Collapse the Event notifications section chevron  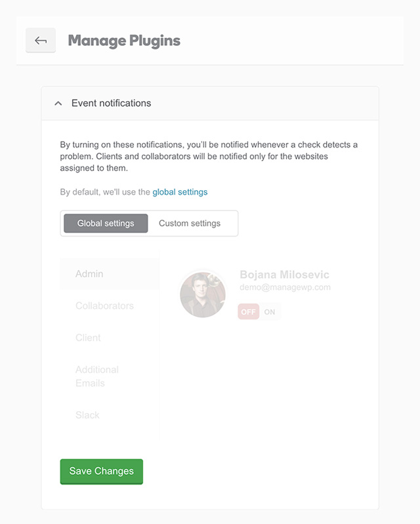tap(58, 103)
